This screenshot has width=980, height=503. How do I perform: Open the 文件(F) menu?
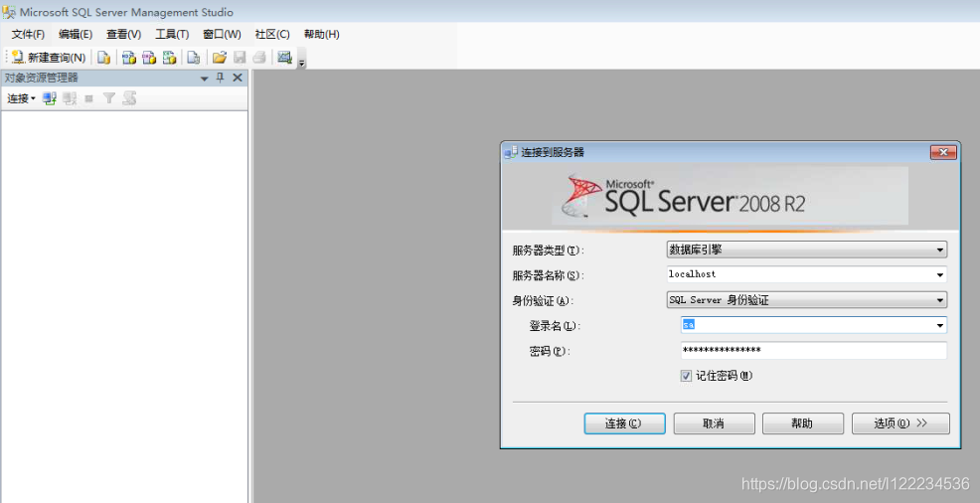tap(28, 35)
